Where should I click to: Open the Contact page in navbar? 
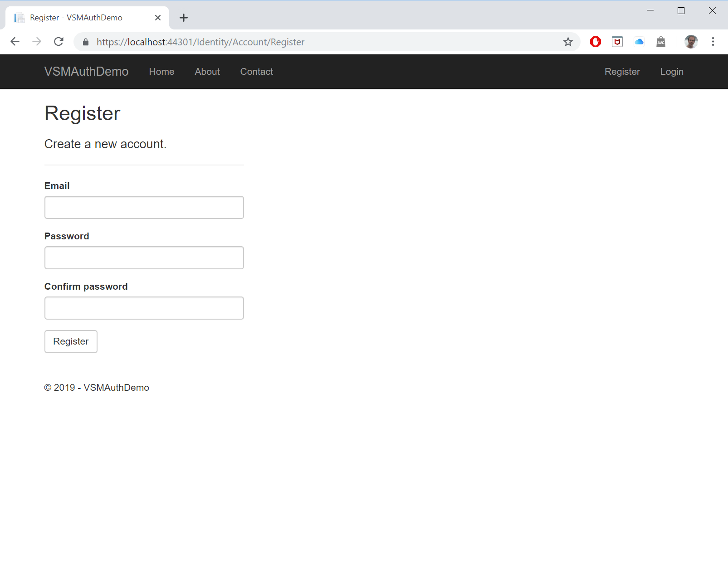pyautogui.click(x=256, y=72)
